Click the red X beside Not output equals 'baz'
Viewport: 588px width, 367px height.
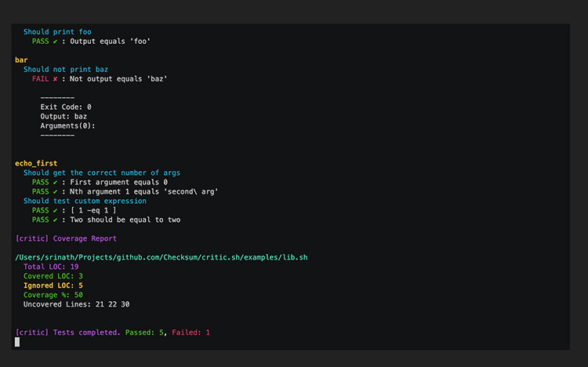[55, 78]
